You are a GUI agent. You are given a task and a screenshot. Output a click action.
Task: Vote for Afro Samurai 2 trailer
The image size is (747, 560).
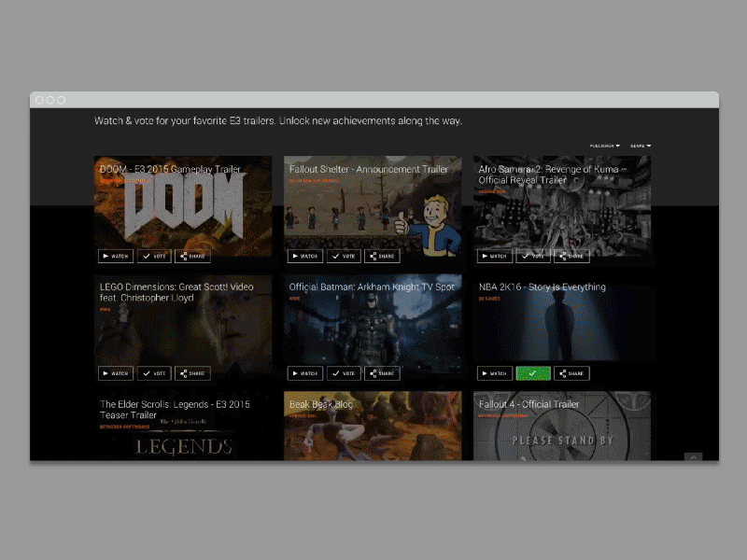[x=533, y=256]
